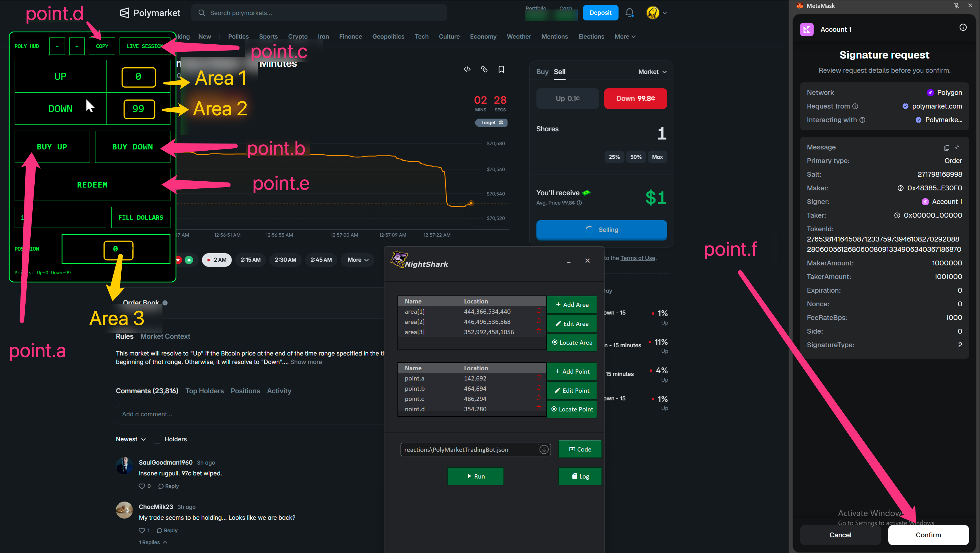Click the Add Area button in NightShark

[x=572, y=304]
